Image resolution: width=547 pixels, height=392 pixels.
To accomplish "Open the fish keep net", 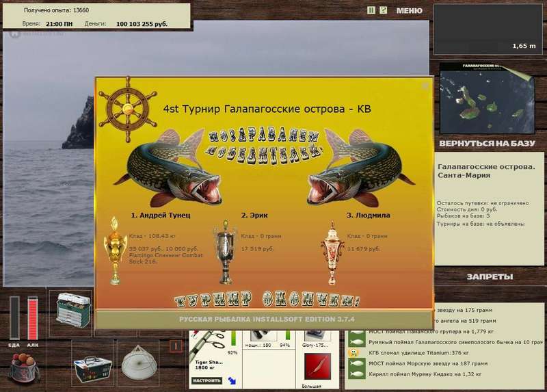I will [139, 363].
